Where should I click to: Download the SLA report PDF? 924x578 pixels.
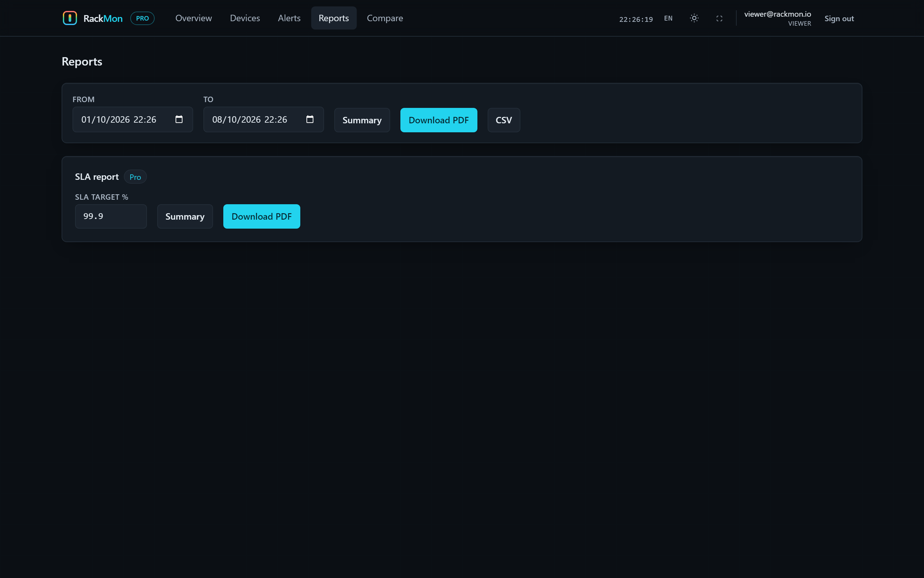point(261,216)
